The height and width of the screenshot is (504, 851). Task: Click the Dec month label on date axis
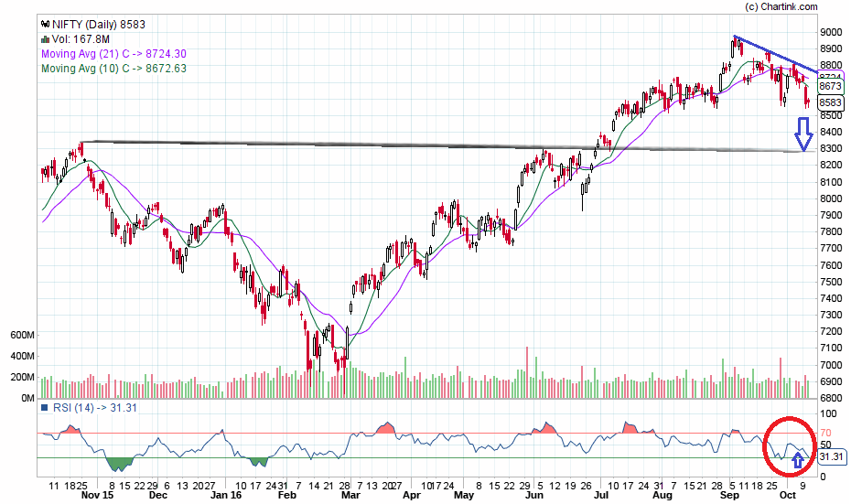pos(158,496)
